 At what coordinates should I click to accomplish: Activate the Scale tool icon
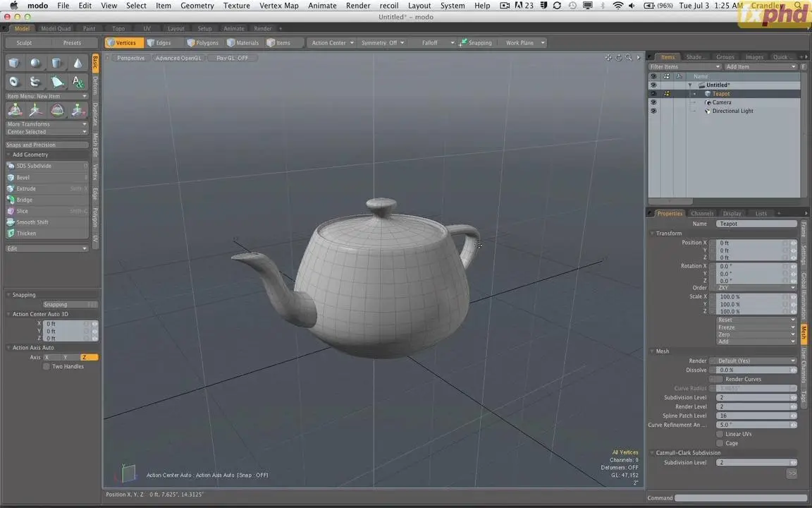pos(78,110)
